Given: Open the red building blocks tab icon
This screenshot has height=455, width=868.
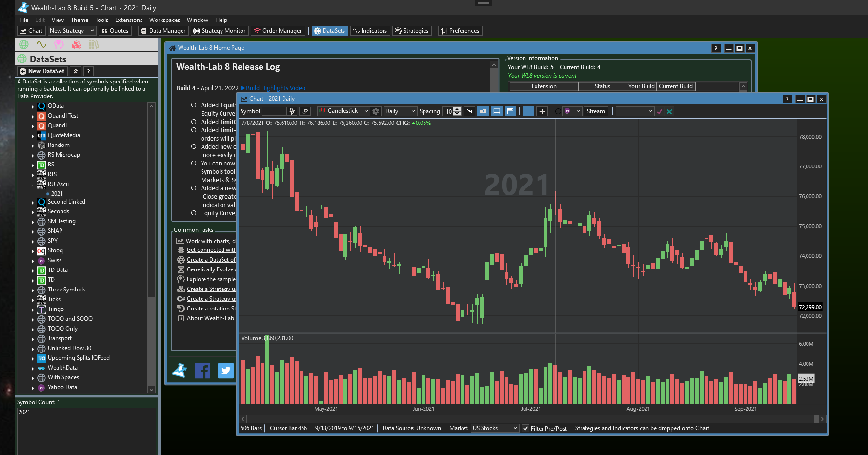Looking at the screenshot, I should (x=77, y=44).
